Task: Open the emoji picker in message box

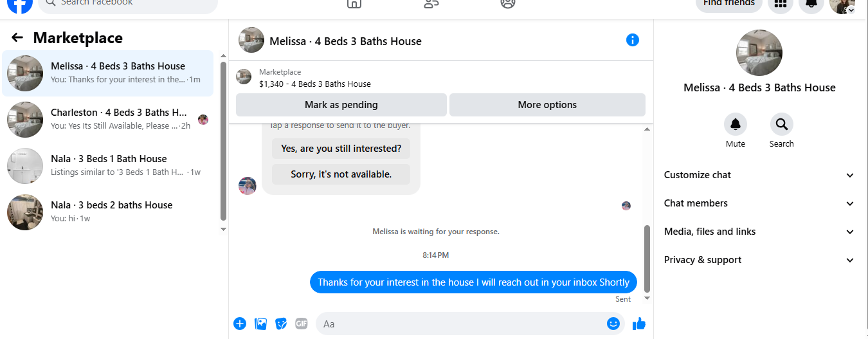Action: click(613, 324)
